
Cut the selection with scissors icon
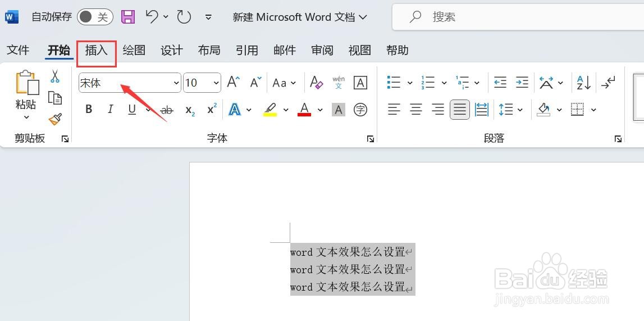pyautogui.click(x=54, y=76)
